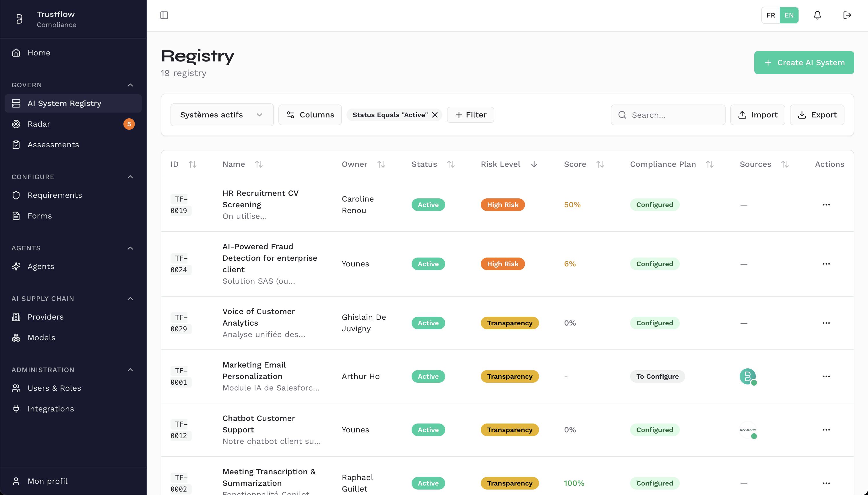
Task: Toggle sort on the Score column
Action: click(600, 165)
